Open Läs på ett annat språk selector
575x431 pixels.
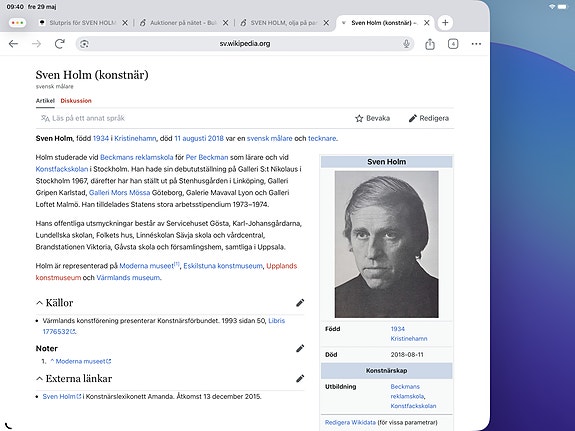(x=83, y=118)
